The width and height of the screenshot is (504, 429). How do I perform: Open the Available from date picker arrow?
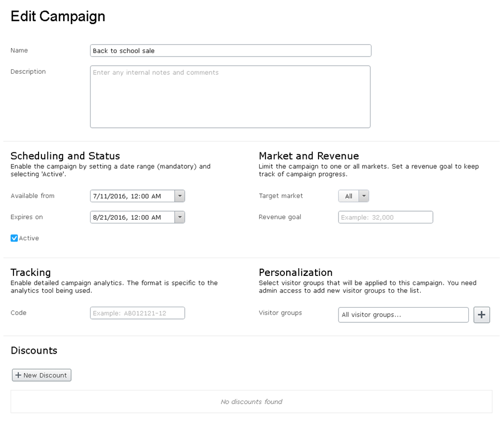coord(179,196)
